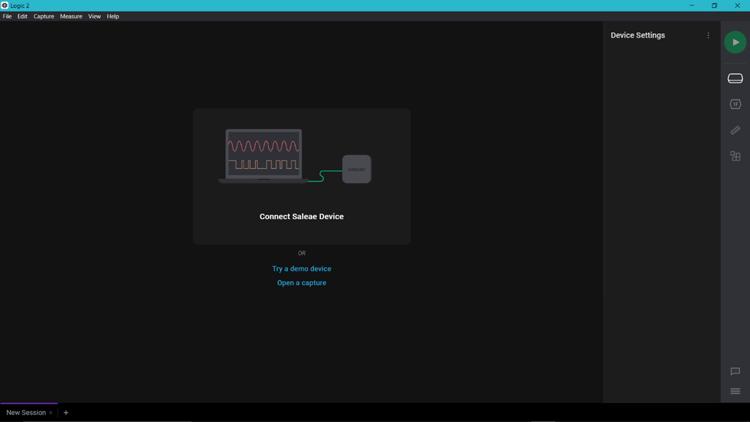Minimize the Logic 2 window
The height and width of the screenshot is (422, 750).
click(692, 5)
